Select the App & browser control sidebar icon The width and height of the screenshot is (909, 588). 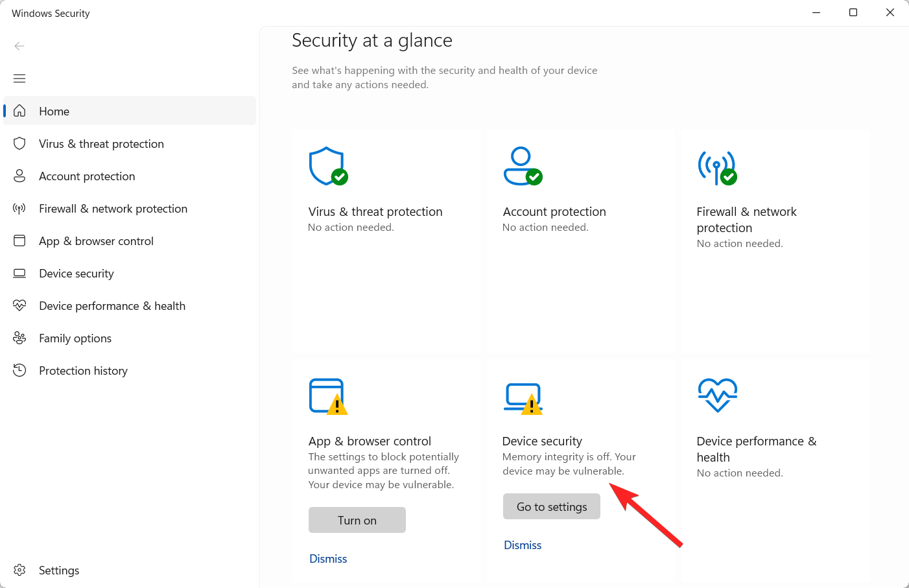[19, 241]
